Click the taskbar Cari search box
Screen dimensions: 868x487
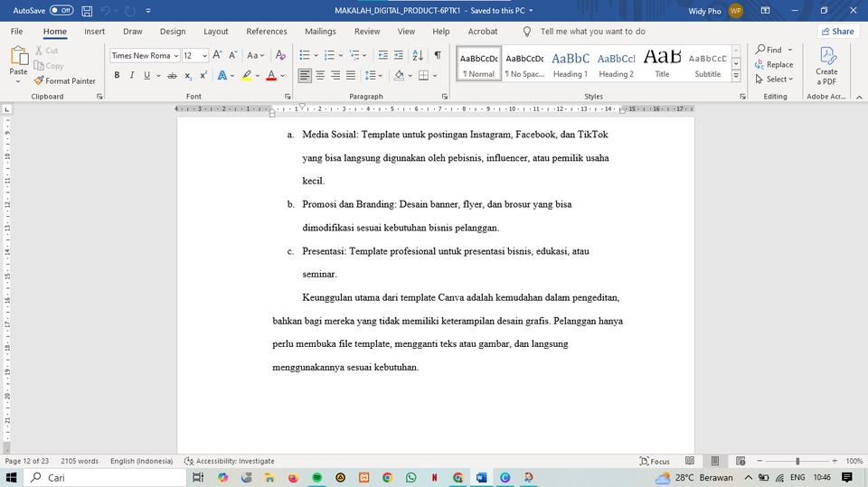click(x=105, y=477)
